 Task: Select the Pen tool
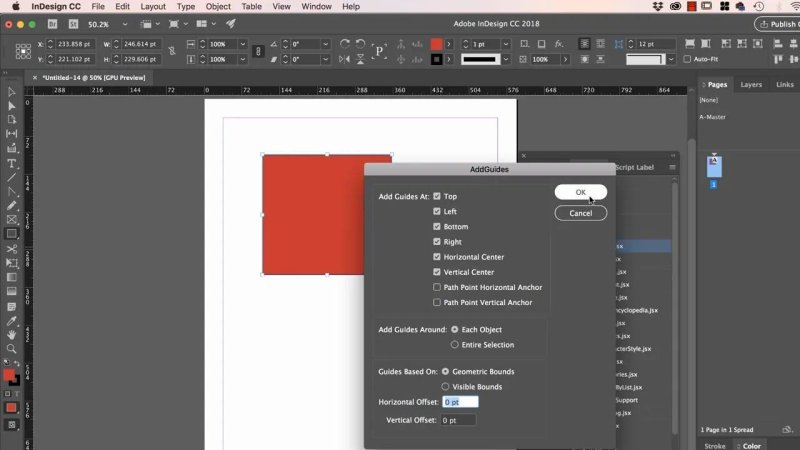tap(11, 192)
